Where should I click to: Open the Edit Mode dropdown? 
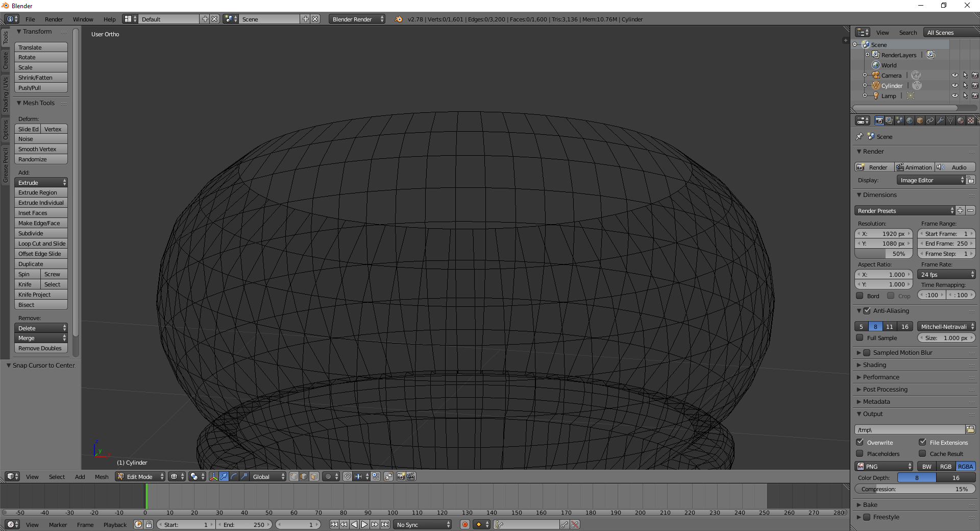point(140,476)
